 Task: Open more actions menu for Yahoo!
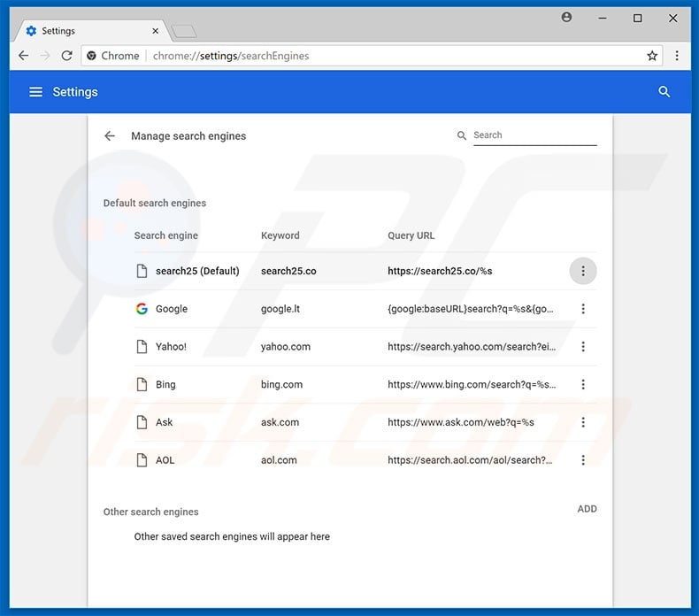pos(583,347)
